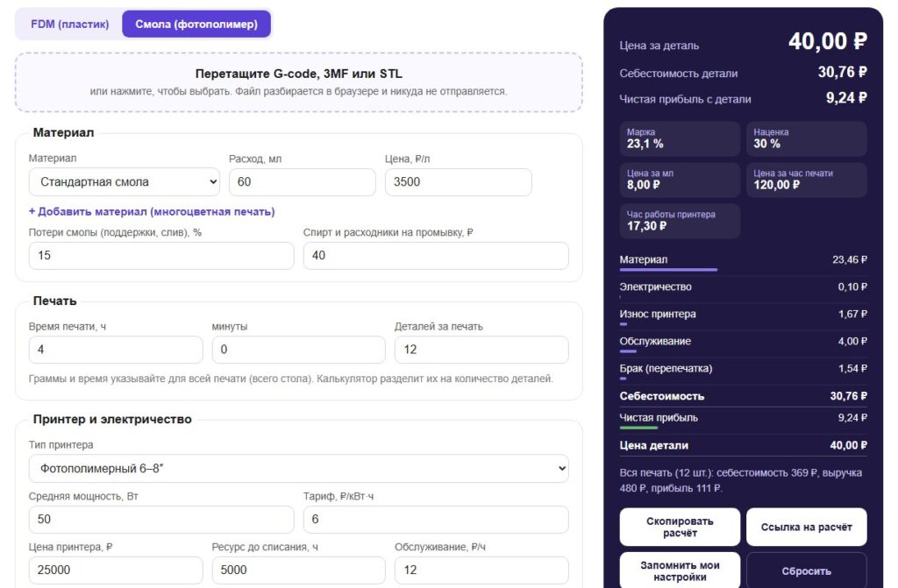Click Скопировать расчёт button
The width and height of the screenshot is (898, 588).
[x=680, y=527]
